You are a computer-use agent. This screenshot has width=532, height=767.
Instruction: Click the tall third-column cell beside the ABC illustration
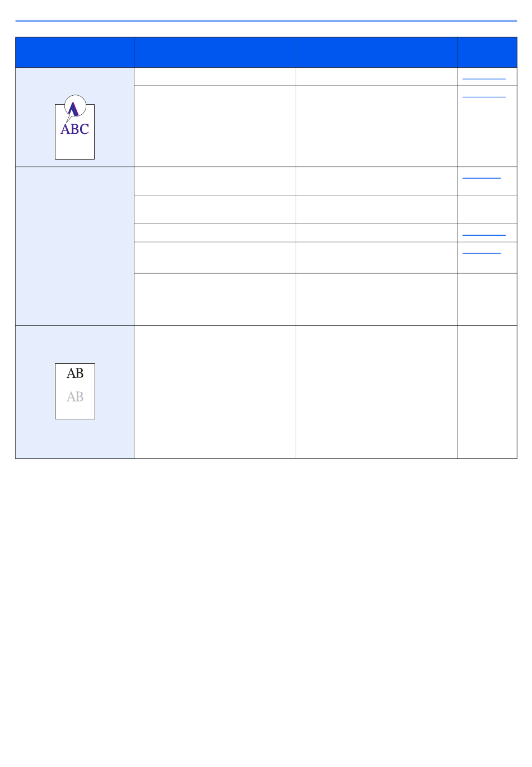377,126
